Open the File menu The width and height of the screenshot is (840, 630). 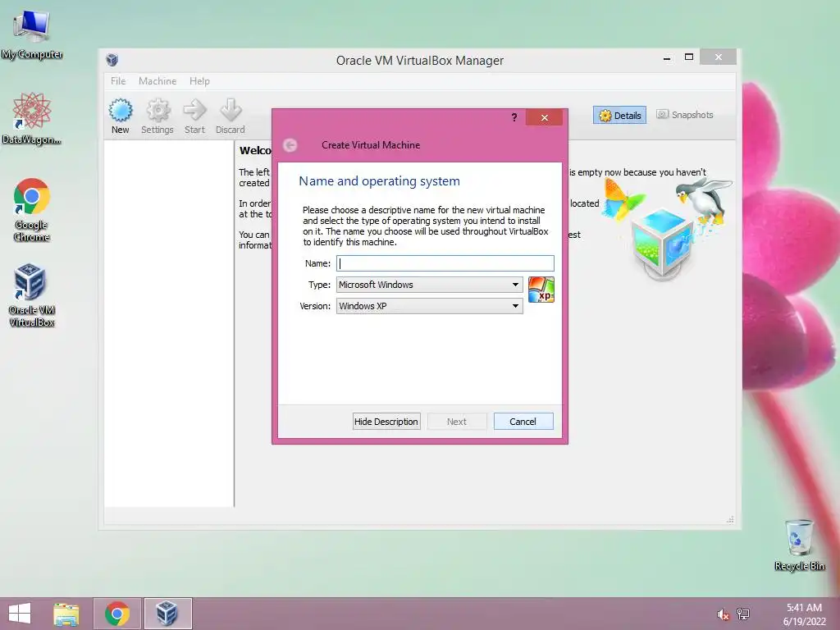[118, 81]
